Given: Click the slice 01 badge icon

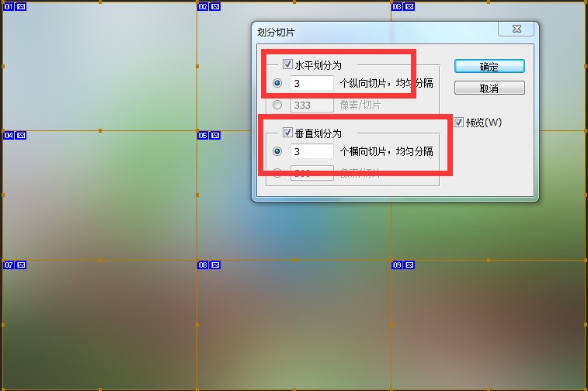Looking at the screenshot, I should tap(14, 7).
